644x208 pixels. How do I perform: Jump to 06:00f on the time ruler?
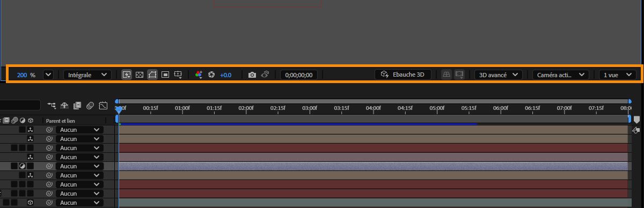coord(500,108)
